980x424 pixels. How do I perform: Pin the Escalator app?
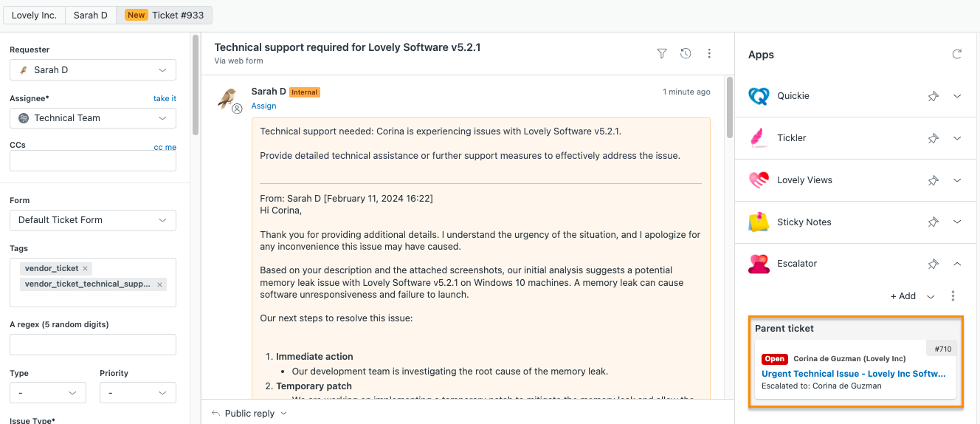(934, 264)
